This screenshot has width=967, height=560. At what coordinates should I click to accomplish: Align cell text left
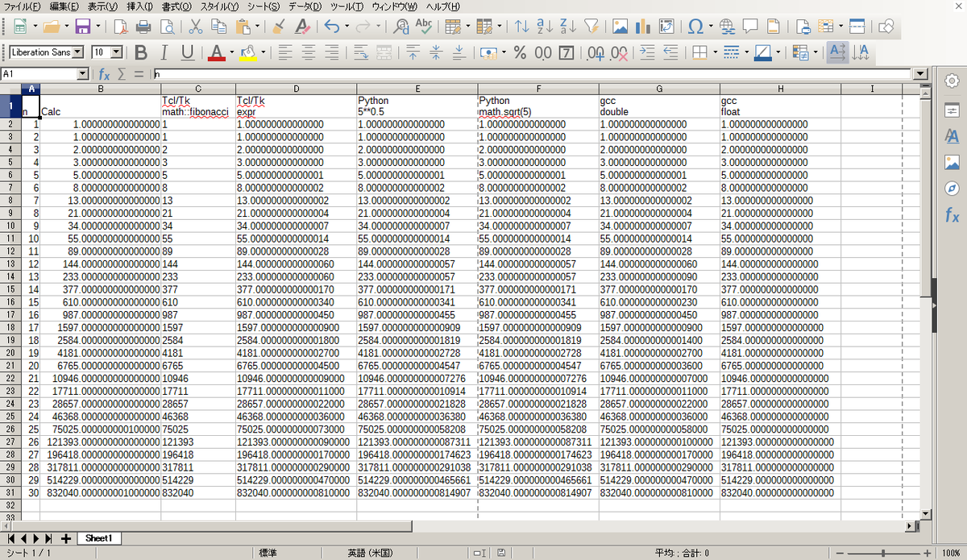pyautogui.click(x=284, y=53)
